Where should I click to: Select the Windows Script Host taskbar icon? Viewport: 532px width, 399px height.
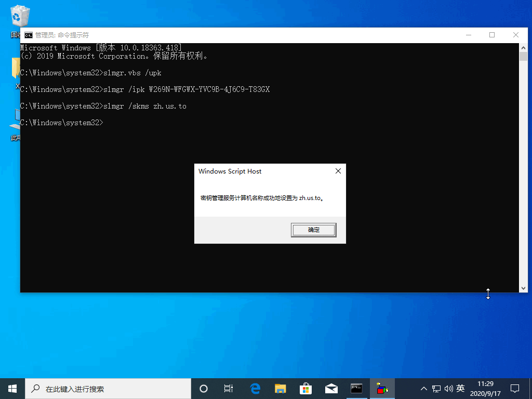point(382,389)
